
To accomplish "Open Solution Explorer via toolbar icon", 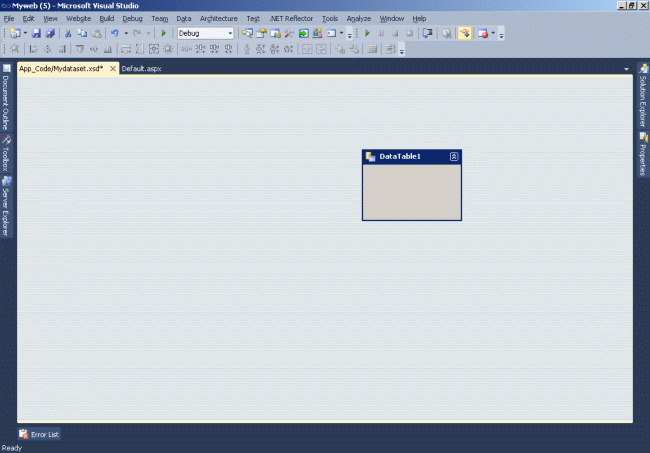I will [247, 33].
